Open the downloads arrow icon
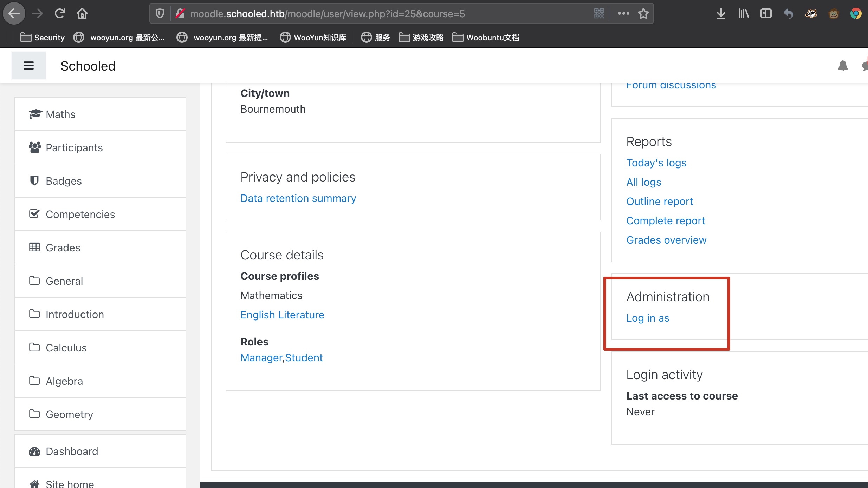 (721, 14)
